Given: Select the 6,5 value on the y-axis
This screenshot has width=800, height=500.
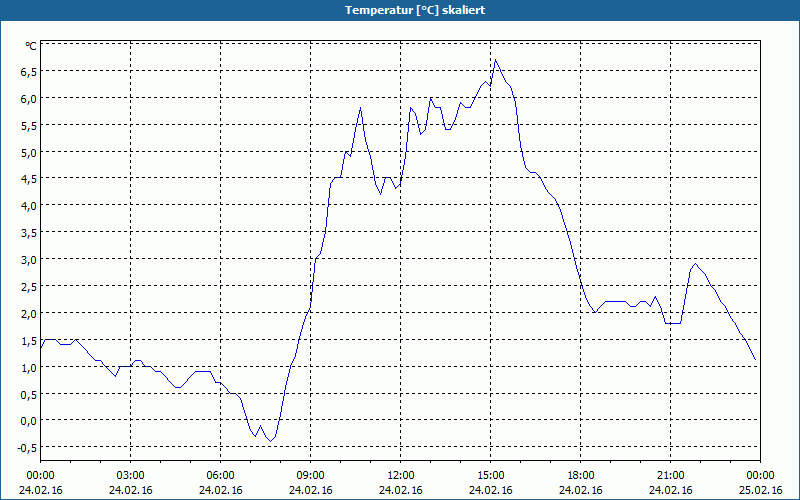Looking at the screenshot, I should 28,72.
